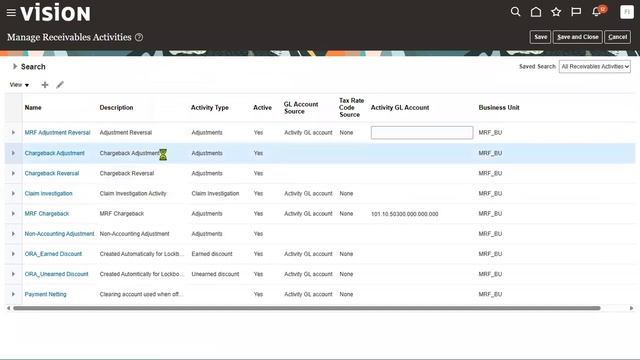The width and height of the screenshot is (640, 360).
Task: Expand Non-Accounting Adjustment row
Action: tap(13, 234)
